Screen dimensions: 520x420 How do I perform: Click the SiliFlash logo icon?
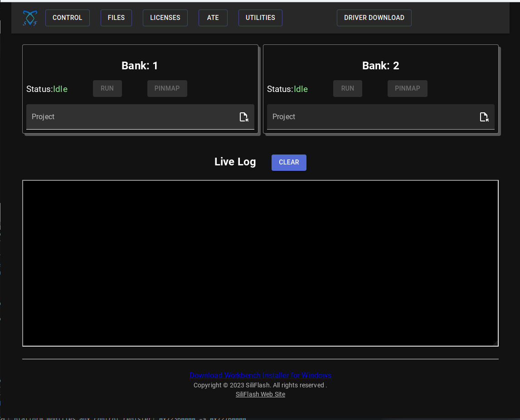(29, 18)
